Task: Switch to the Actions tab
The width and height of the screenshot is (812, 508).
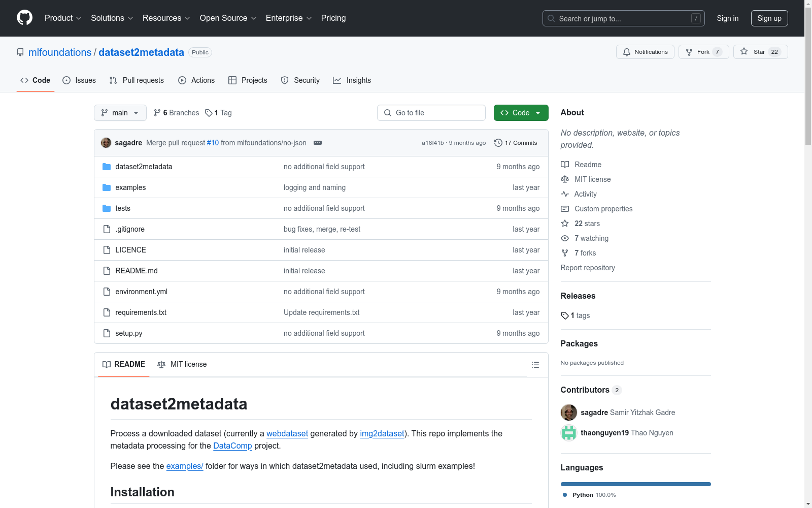Action: coord(196,80)
